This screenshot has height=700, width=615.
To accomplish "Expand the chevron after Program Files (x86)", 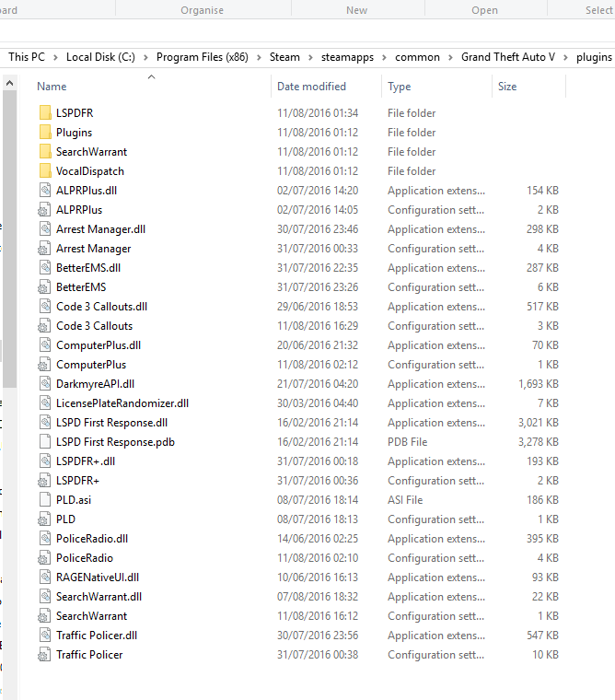I will pyautogui.click(x=259, y=58).
